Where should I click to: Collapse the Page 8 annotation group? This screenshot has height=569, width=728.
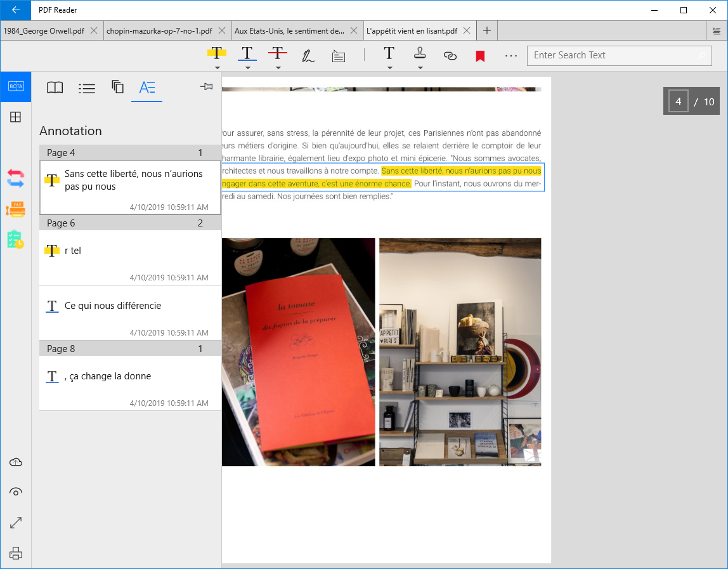(x=130, y=349)
